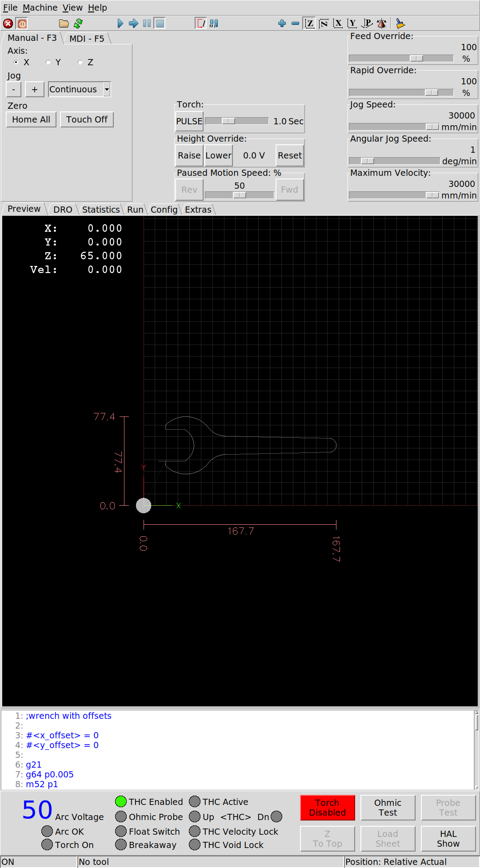Open the Config tab
480x868 pixels.
pos(164,210)
